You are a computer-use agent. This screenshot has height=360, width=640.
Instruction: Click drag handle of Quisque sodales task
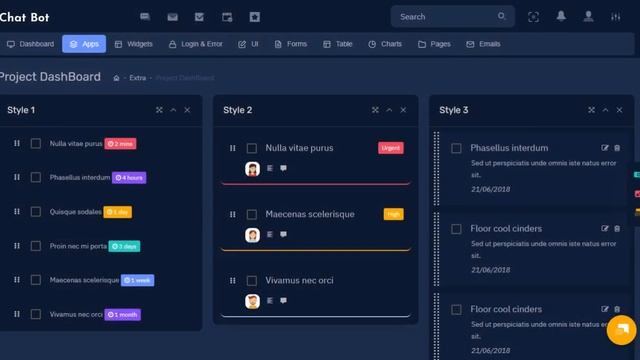click(x=17, y=211)
